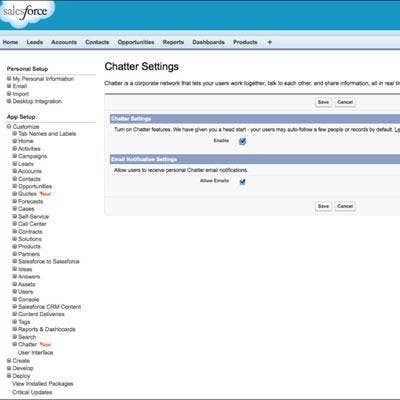
Task: Expand My Personal Information
Action: pyautogui.click(x=9, y=79)
